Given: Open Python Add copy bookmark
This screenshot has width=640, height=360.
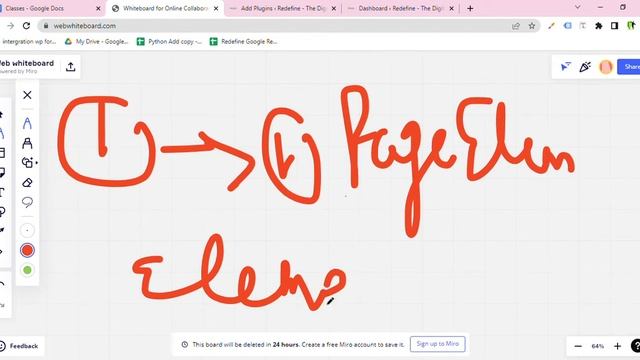Looking at the screenshot, I should pos(169,41).
